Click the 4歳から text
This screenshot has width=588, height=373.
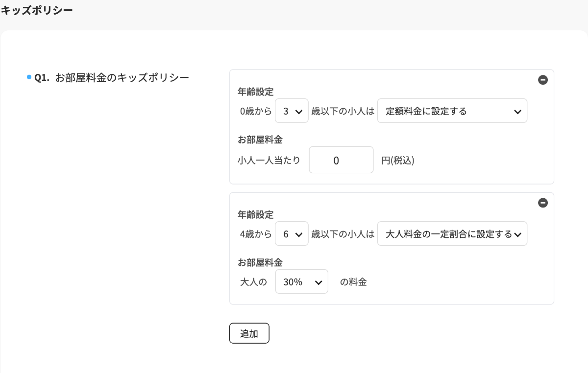[x=255, y=234]
